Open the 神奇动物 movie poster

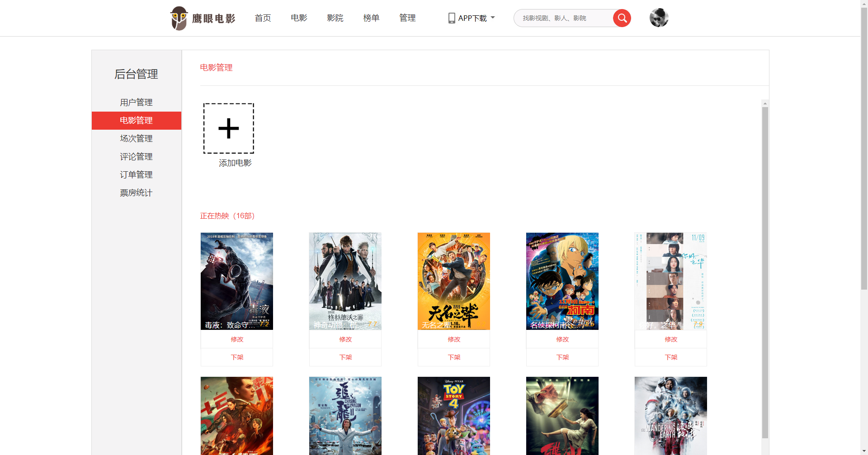[x=345, y=281]
